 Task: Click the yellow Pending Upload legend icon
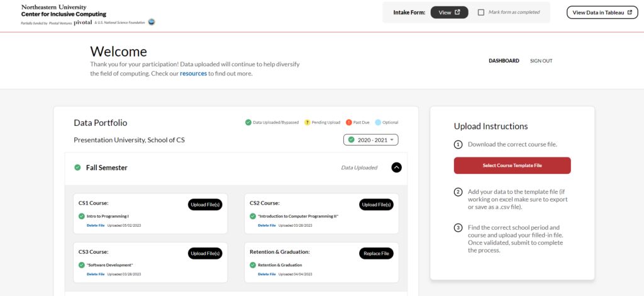click(x=308, y=122)
